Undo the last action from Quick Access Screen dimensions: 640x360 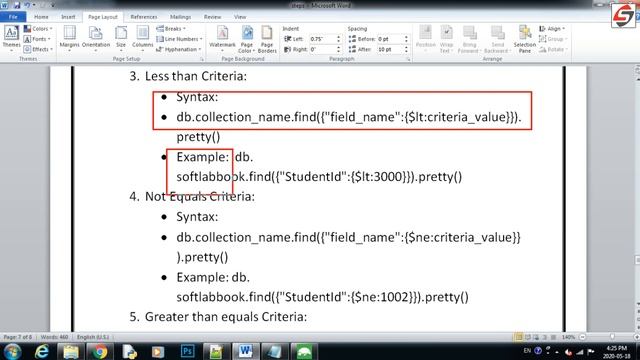click(x=27, y=5)
